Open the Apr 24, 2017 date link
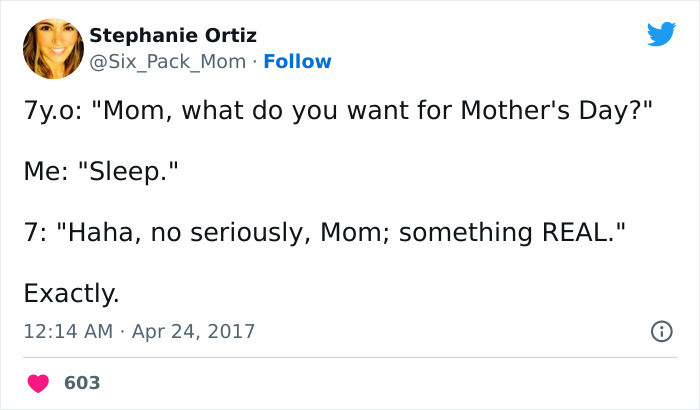The height and width of the screenshot is (410, 700). click(192, 331)
